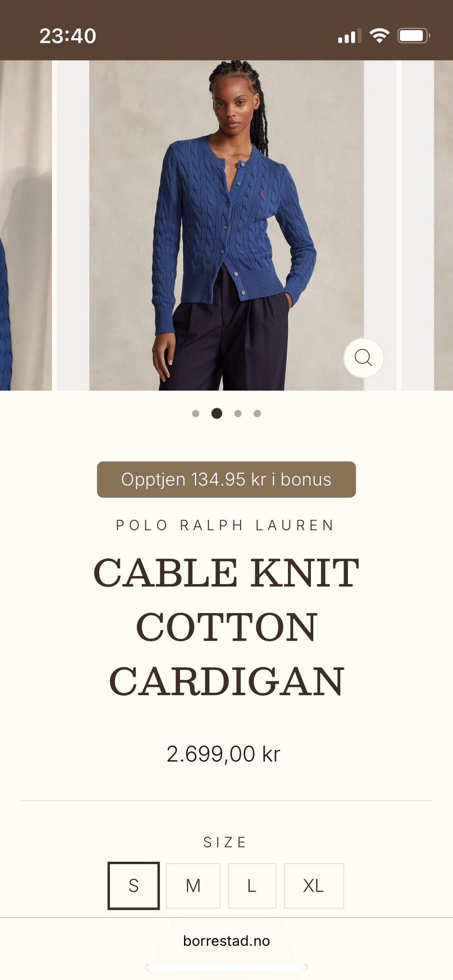Choose size XL
Screen dimensions: 453x980
click(x=314, y=885)
